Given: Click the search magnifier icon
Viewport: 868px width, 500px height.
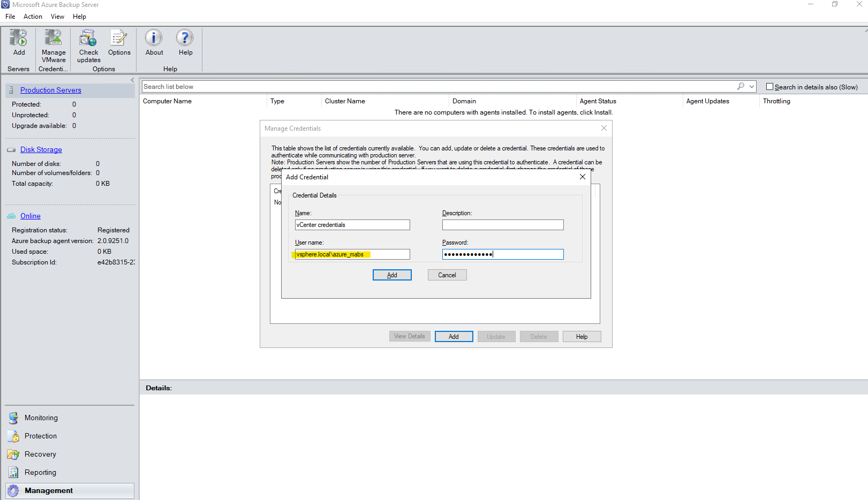Looking at the screenshot, I should pos(741,86).
